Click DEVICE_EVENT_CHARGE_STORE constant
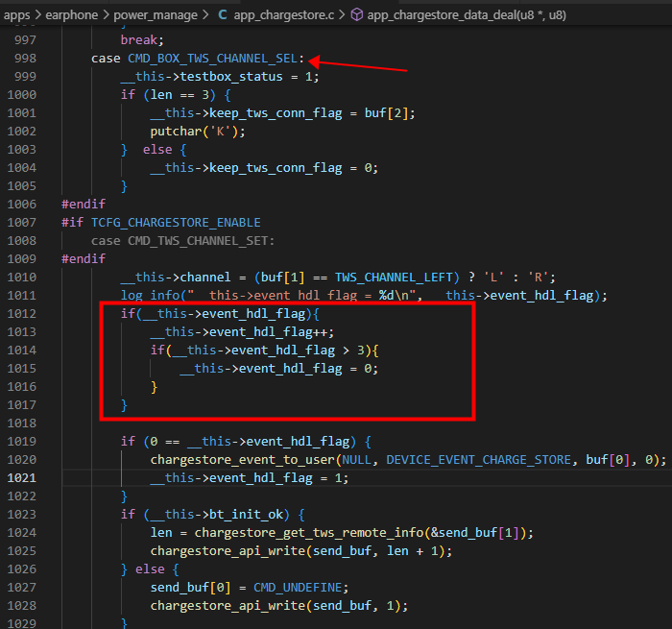 [x=479, y=460]
